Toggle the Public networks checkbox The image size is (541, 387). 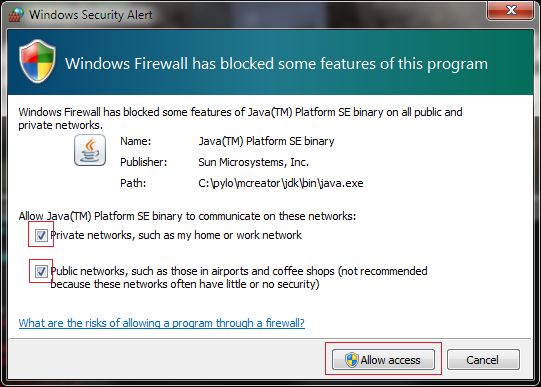tap(41, 271)
